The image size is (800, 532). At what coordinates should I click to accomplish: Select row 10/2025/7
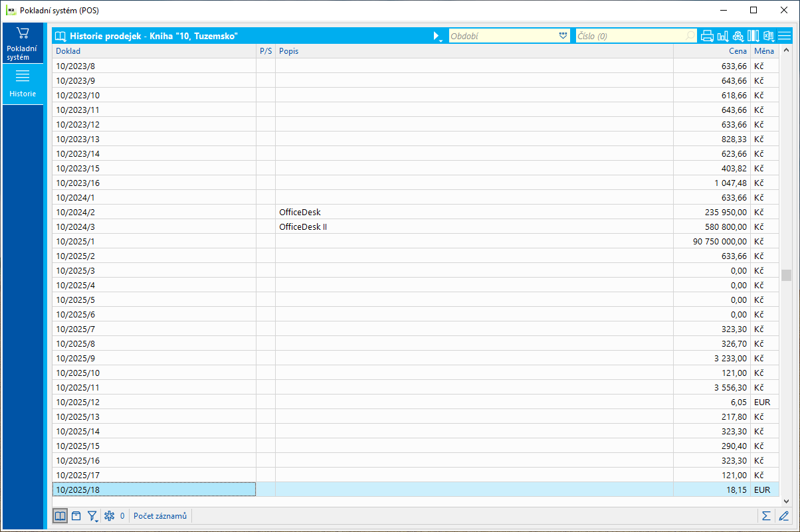[x=415, y=329]
